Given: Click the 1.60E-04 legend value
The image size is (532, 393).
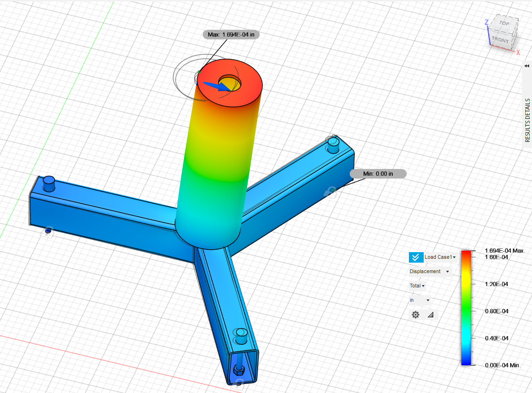Looking at the screenshot, I should point(496,257).
